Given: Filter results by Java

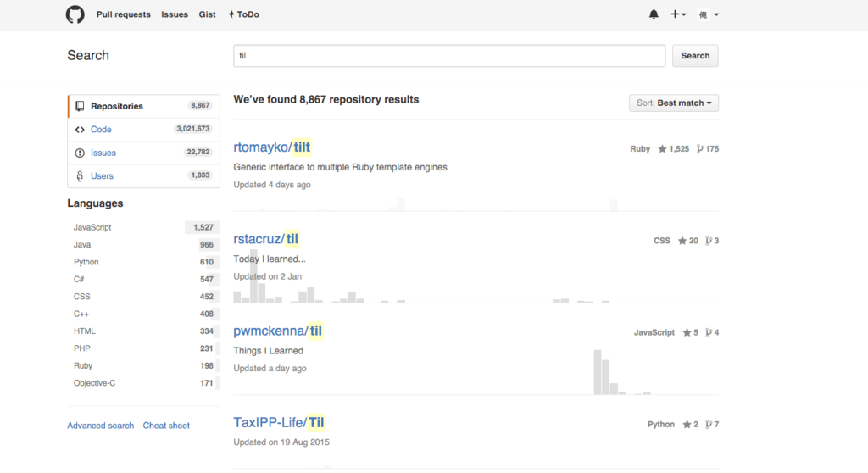Looking at the screenshot, I should pos(144,244).
